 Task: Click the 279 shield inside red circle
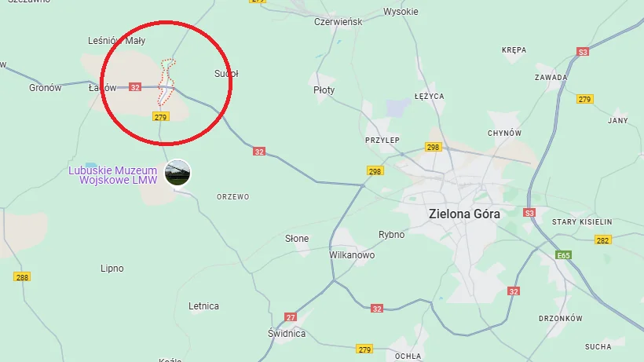(160, 117)
